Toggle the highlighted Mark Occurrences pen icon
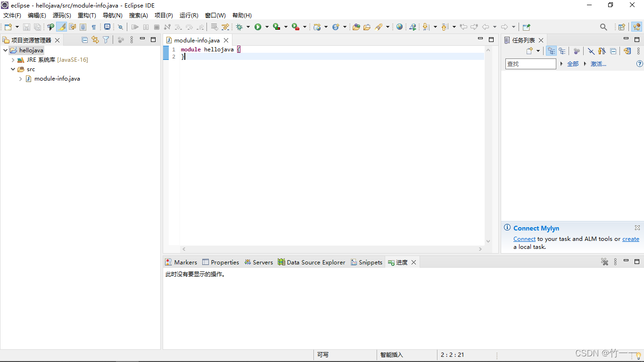 click(62, 27)
